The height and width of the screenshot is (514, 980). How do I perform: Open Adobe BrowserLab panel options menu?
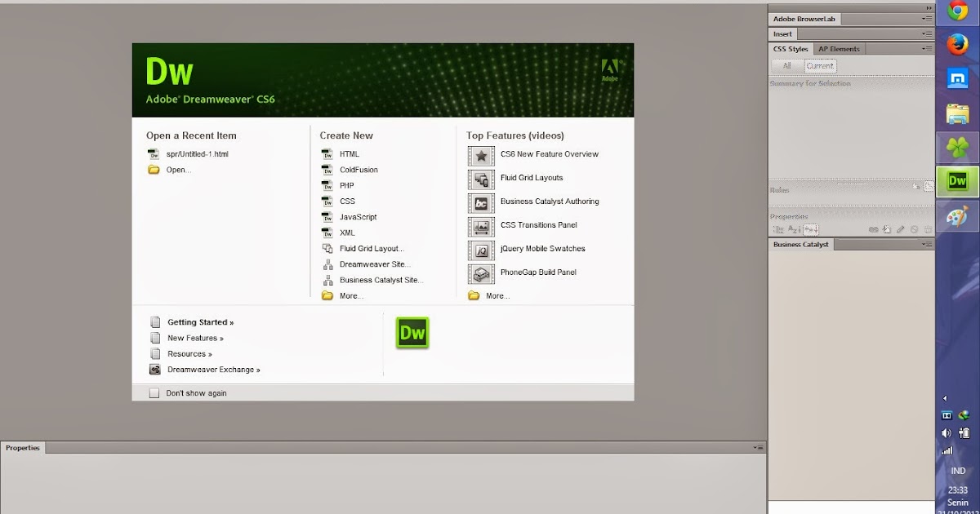pyautogui.click(x=927, y=19)
